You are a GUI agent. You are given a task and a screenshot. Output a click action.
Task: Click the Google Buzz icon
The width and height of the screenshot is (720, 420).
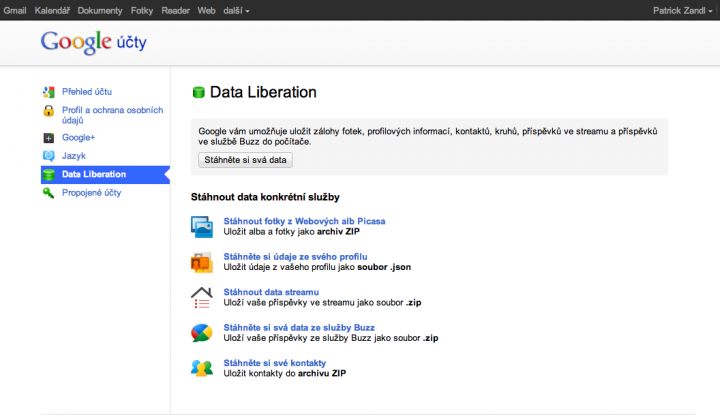202,333
